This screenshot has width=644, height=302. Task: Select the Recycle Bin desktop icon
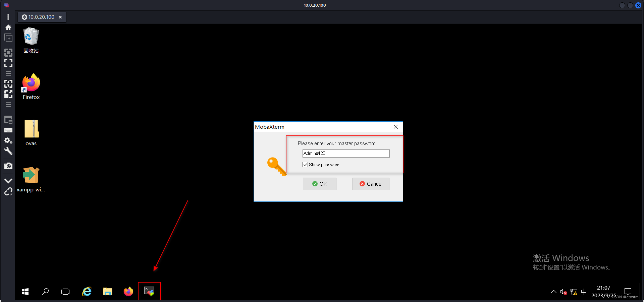(x=31, y=41)
